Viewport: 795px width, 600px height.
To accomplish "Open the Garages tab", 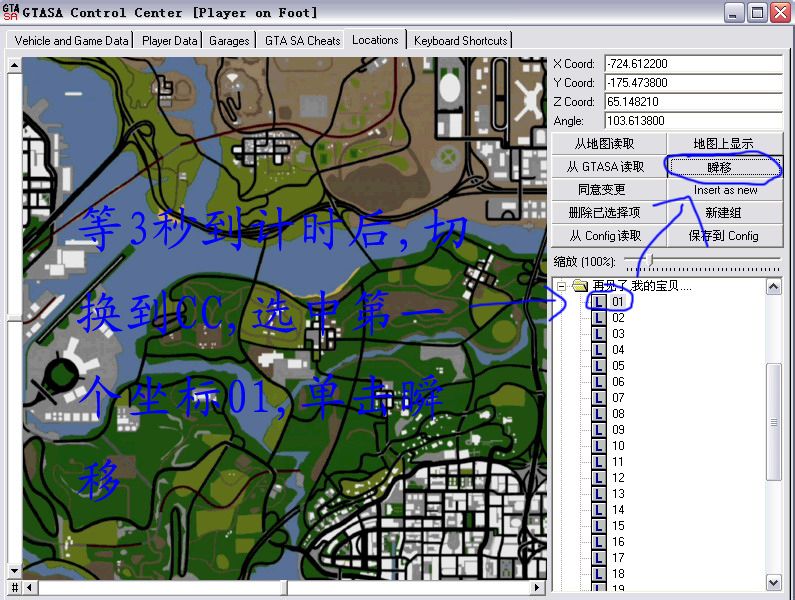I will click(x=229, y=41).
